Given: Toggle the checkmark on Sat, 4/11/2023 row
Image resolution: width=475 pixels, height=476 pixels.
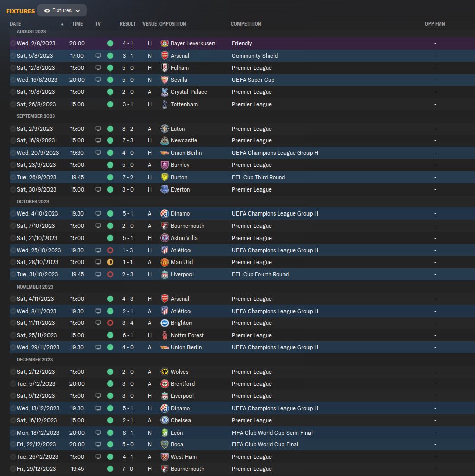Looking at the screenshot, I should pyautogui.click(x=13, y=299).
